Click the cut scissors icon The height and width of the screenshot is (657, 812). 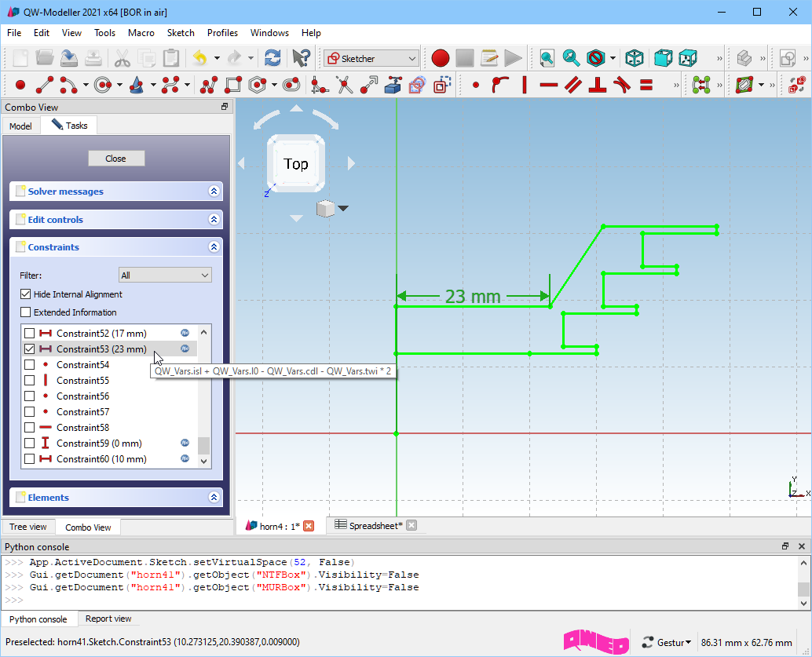tap(123, 58)
